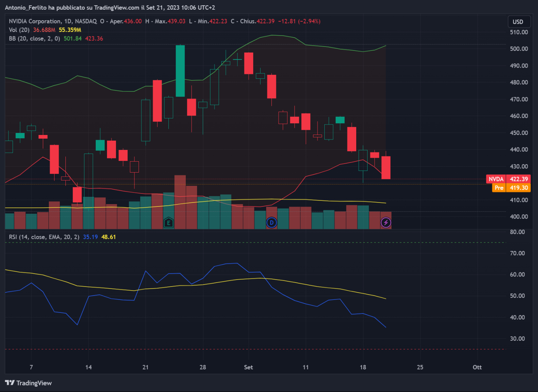
Task: Click the Vol (20) indicator label
Action: pyautogui.click(x=19, y=30)
